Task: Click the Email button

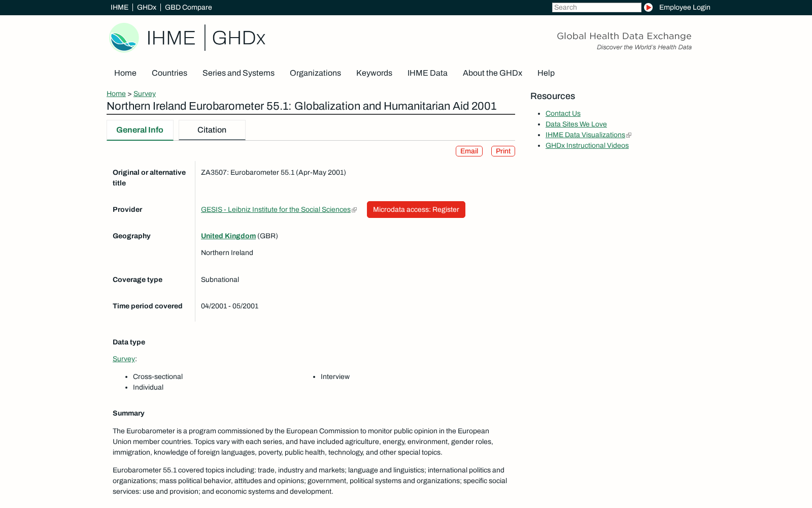Action: 469,151
